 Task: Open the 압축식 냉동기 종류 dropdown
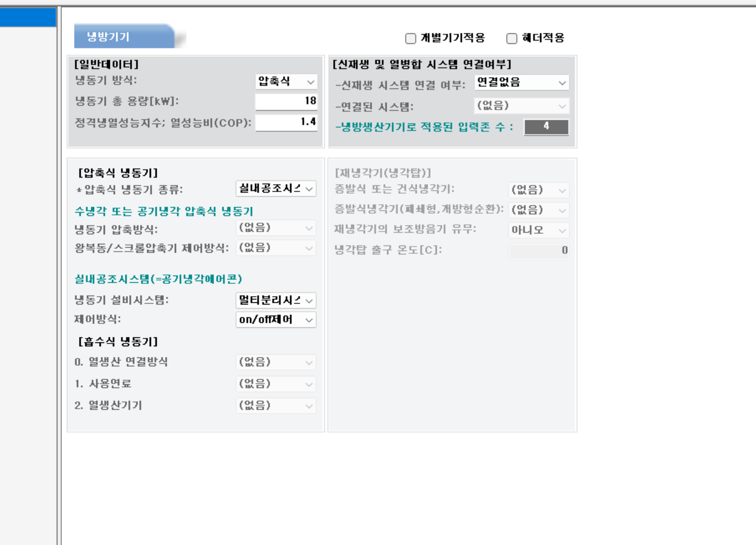click(276, 189)
